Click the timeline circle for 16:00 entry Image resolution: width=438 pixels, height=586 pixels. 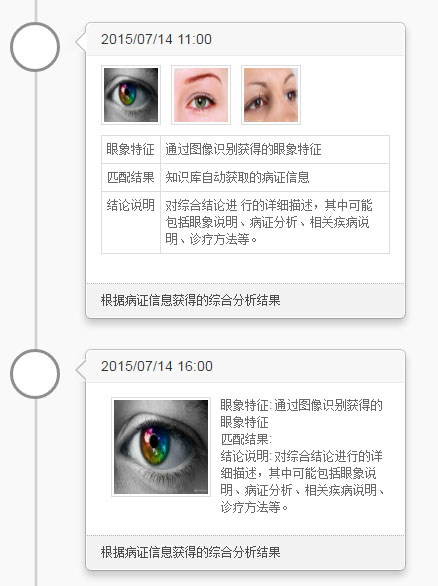point(35,374)
